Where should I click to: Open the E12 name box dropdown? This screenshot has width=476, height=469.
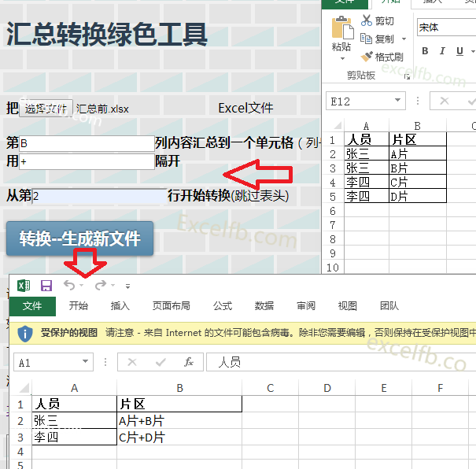[397, 102]
